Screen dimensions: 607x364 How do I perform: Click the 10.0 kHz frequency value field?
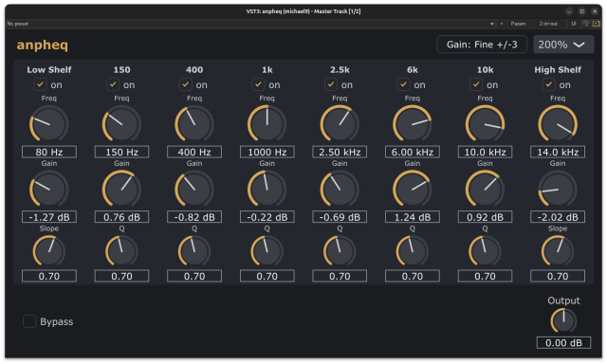(x=485, y=152)
